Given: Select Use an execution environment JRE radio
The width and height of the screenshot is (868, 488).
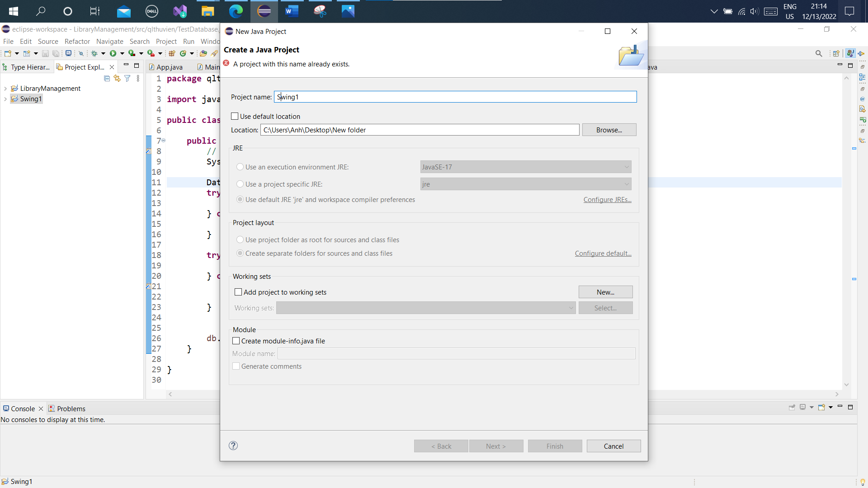Looking at the screenshot, I should [x=240, y=167].
